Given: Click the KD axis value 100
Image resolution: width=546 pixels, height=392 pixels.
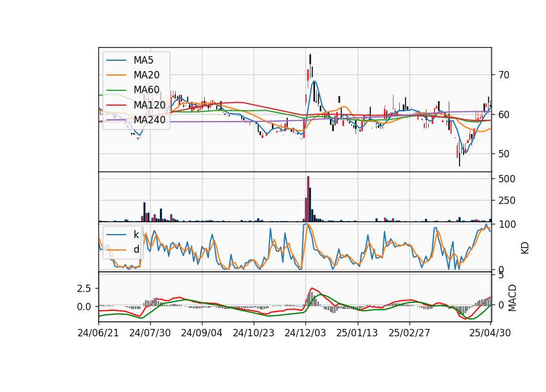Looking at the screenshot, I should tap(507, 224).
